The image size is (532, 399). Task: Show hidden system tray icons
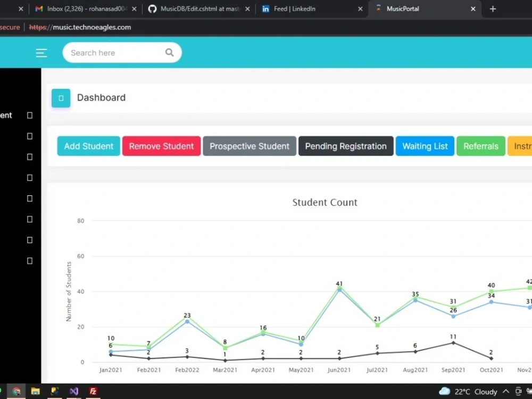(x=505, y=392)
